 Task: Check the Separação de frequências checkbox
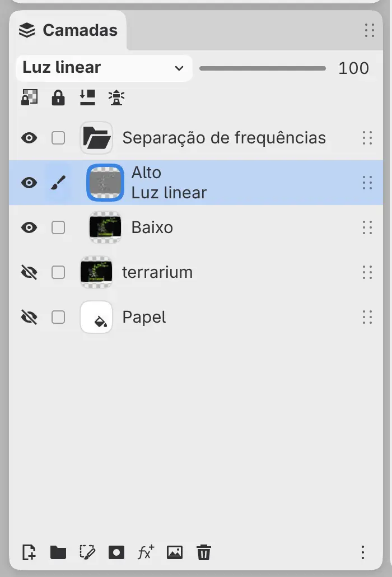click(58, 138)
